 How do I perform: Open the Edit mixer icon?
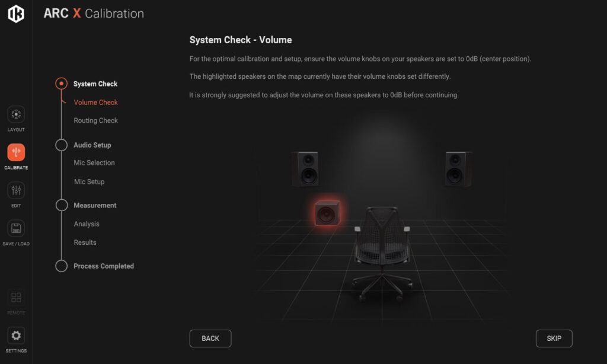click(16, 190)
